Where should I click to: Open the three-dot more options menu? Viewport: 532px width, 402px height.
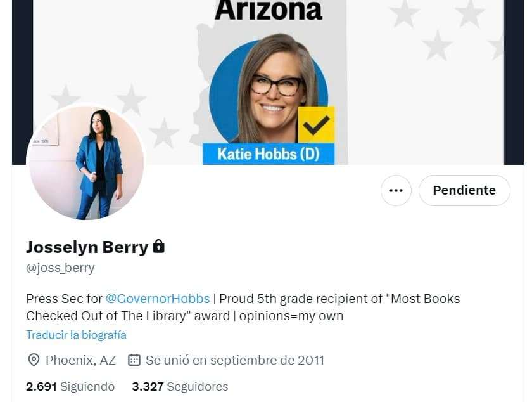click(x=396, y=190)
